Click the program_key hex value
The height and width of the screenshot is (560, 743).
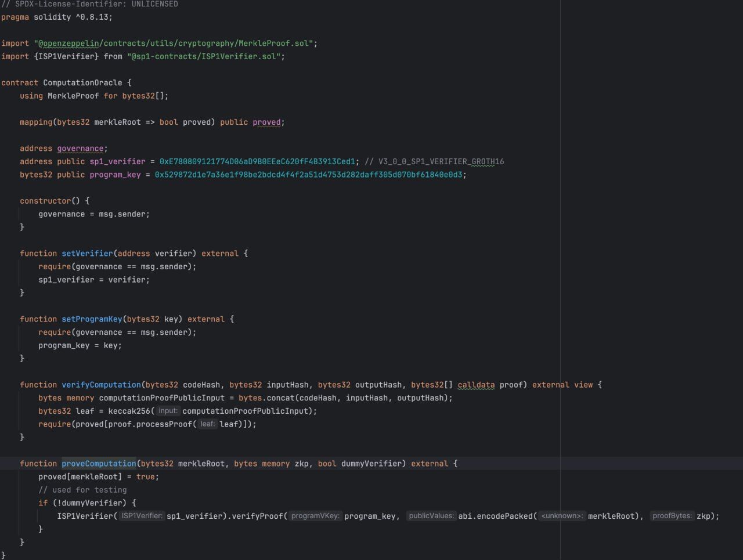(308, 175)
